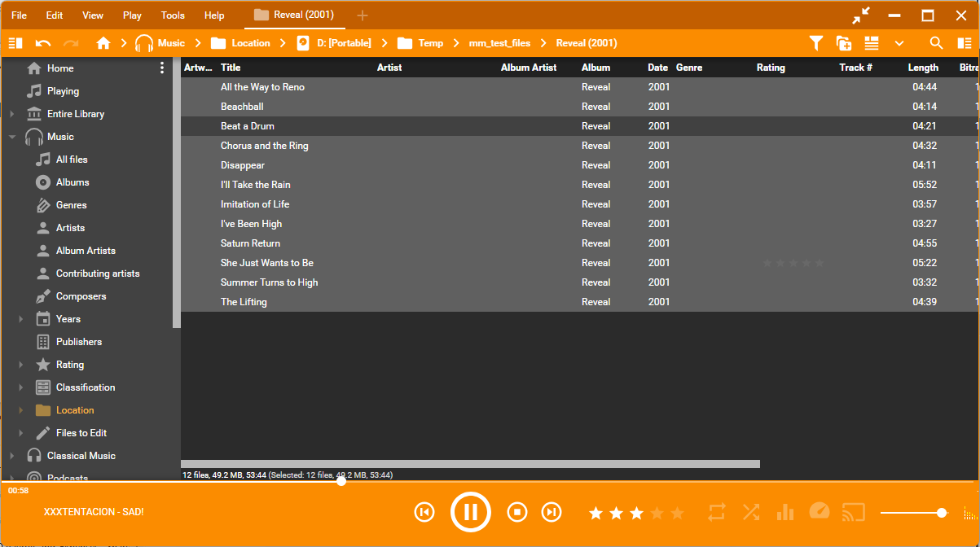The height and width of the screenshot is (547, 980).
Task: Open the Tools menu
Action: point(173,15)
